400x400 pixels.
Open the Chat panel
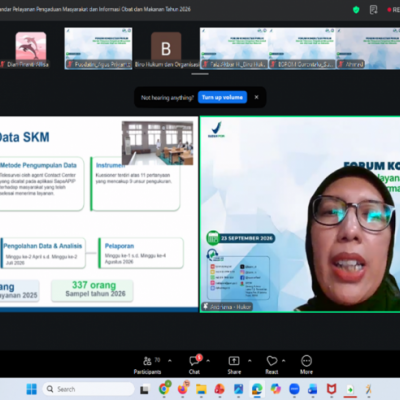[x=194, y=365]
